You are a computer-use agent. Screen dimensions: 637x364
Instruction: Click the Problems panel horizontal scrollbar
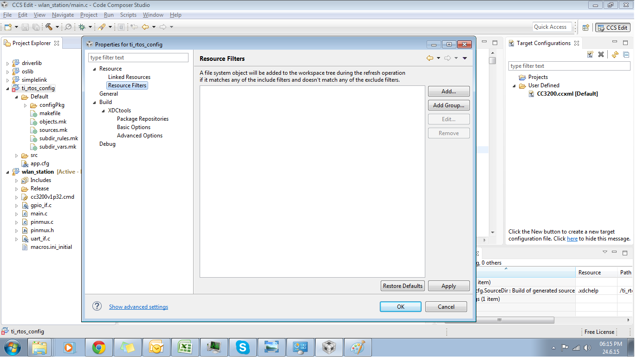(x=500, y=320)
